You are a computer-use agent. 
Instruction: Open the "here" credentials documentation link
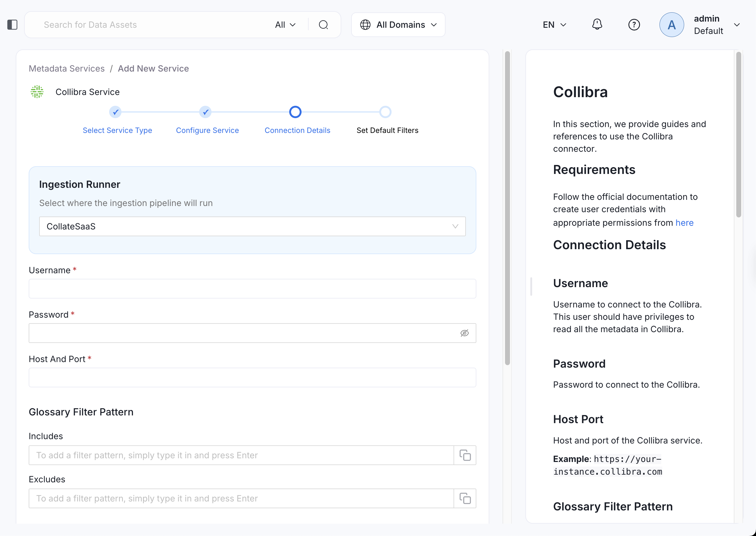pyautogui.click(x=684, y=223)
